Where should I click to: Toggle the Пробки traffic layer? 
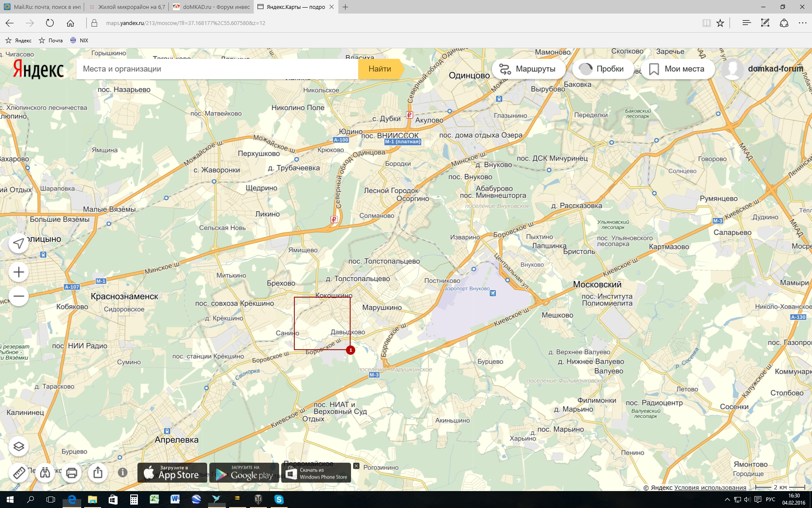[602, 69]
